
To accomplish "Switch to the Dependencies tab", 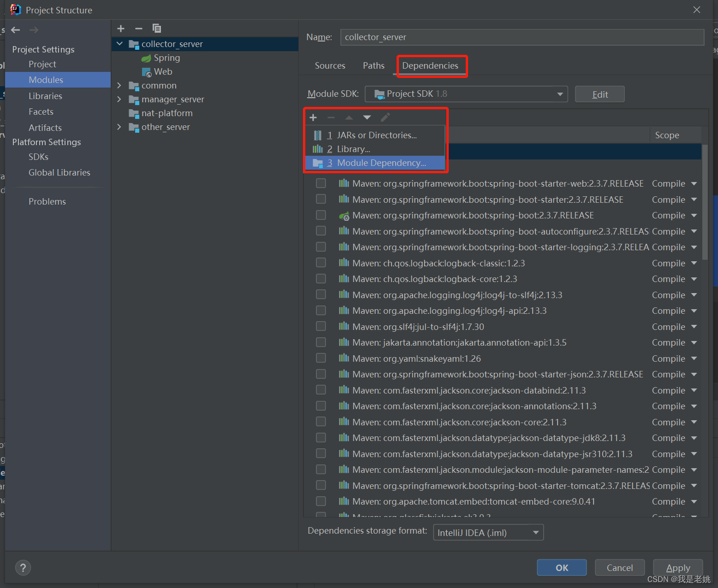I will (x=430, y=66).
